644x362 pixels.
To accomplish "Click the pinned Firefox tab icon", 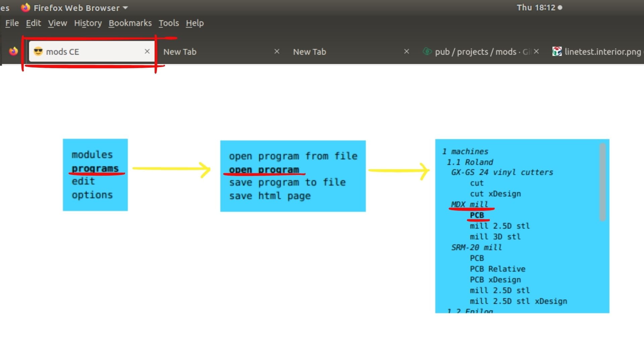I will [13, 51].
